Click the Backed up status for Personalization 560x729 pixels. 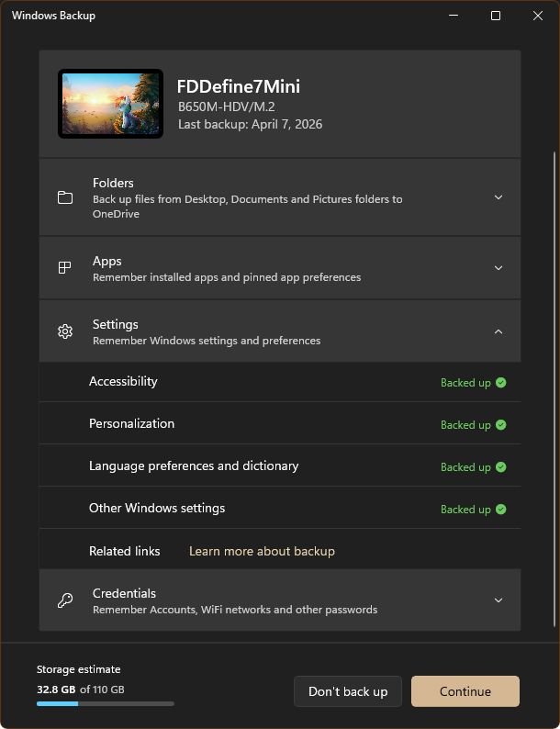pos(465,425)
